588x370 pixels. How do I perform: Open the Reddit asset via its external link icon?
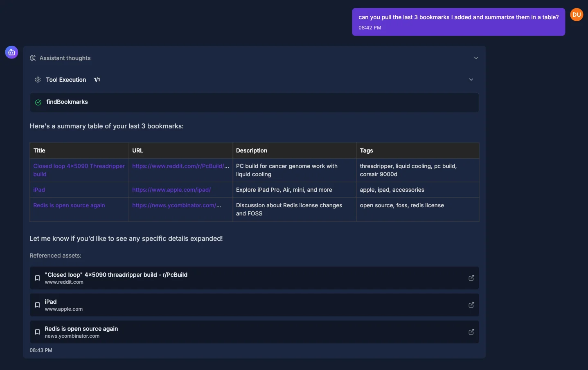pyautogui.click(x=471, y=278)
